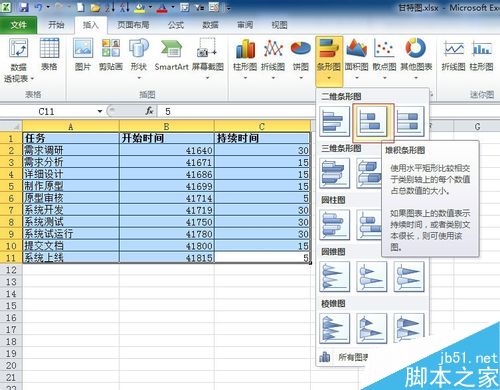Open the Shapes (形状) gallery
This screenshot has width=500, height=390.
click(x=139, y=58)
